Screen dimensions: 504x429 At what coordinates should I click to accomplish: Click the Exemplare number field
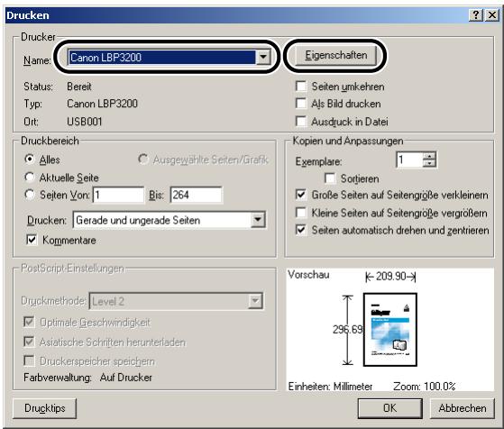[410, 160]
